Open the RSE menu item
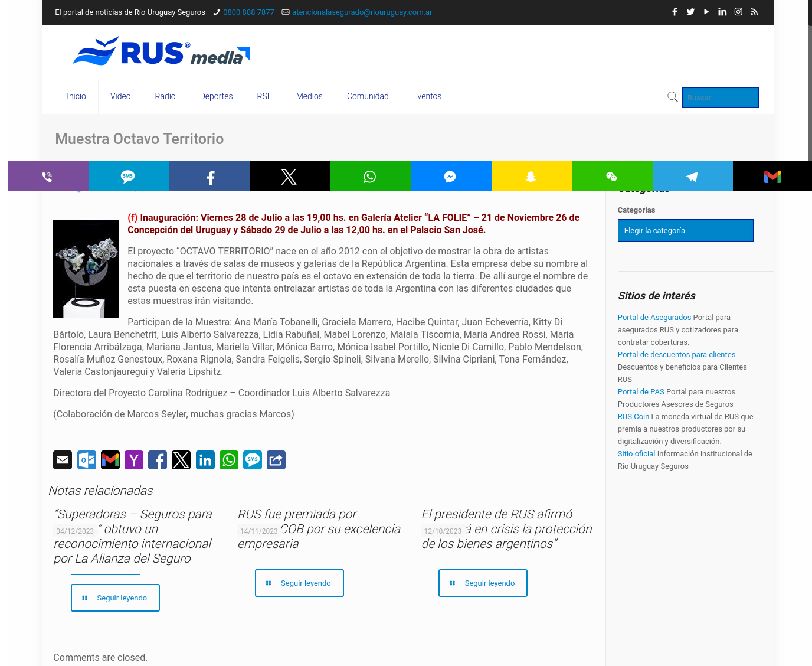This screenshot has width=812, height=666. click(x=264, y=96)
